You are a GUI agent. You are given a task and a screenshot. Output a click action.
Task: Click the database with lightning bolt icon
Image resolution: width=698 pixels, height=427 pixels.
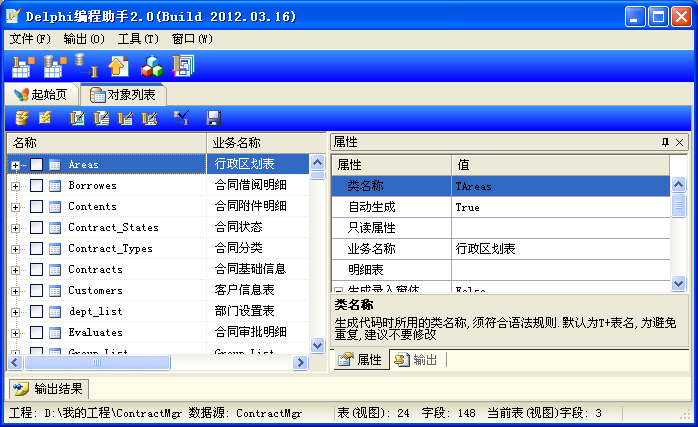click(x=21, y=118)
